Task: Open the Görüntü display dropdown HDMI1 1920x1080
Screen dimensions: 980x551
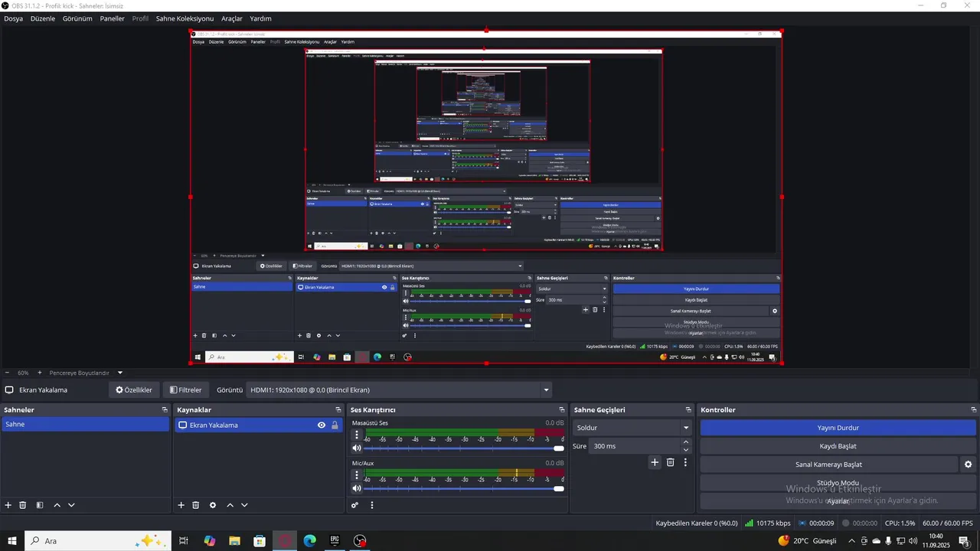Action: (x=400, y=390)
